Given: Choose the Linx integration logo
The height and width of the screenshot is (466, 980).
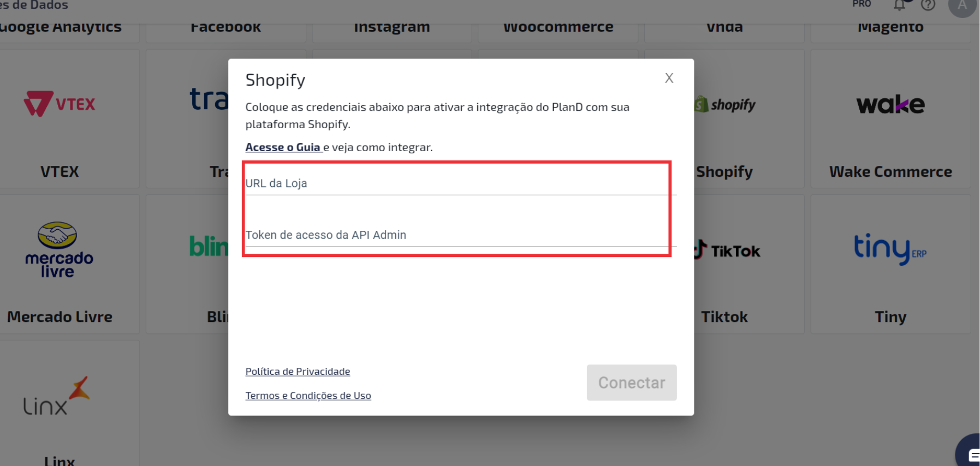Looking at the screenshot, I should (x=56, y=396).
